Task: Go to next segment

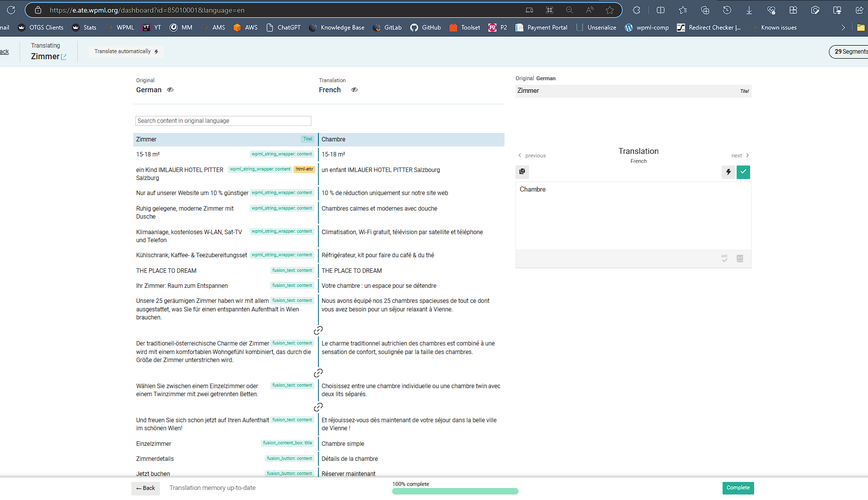Action: 740,155
